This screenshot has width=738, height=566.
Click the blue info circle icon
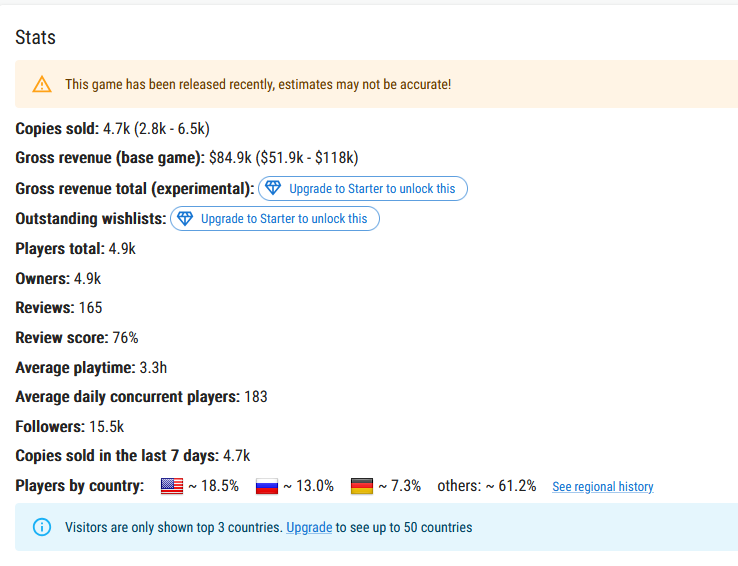coord(42,527)
